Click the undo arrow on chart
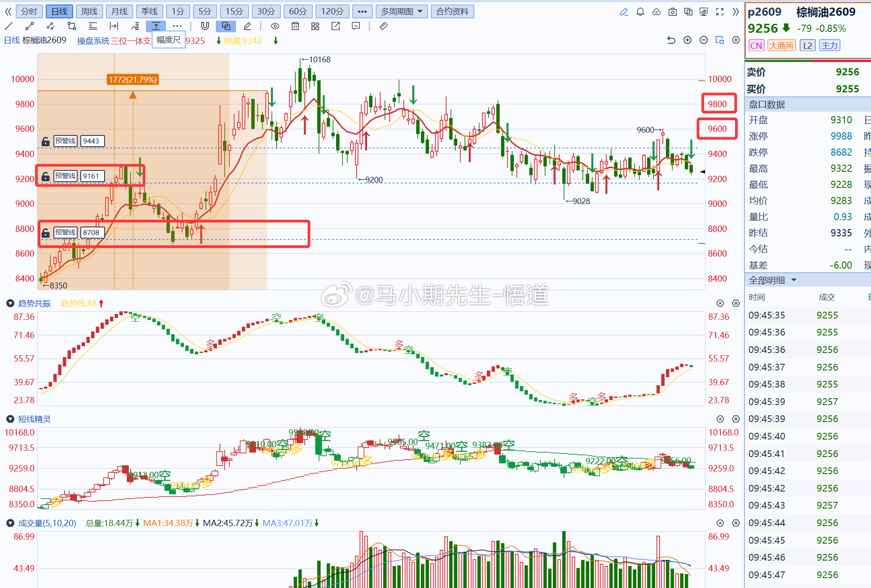The image size is (871, 588). tap(671, 40)
